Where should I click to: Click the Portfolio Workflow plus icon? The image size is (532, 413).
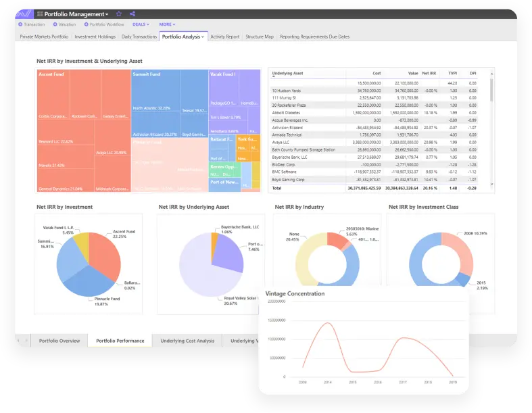coord(87,24)
